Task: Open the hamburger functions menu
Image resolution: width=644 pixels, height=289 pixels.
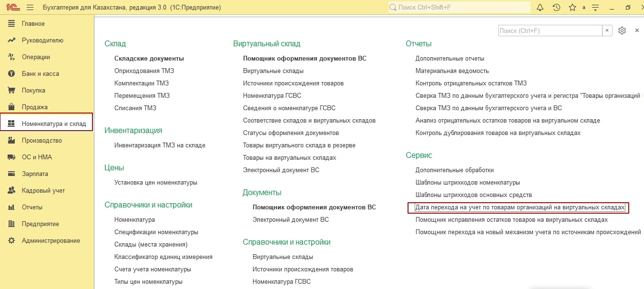Action: point(30,8)
